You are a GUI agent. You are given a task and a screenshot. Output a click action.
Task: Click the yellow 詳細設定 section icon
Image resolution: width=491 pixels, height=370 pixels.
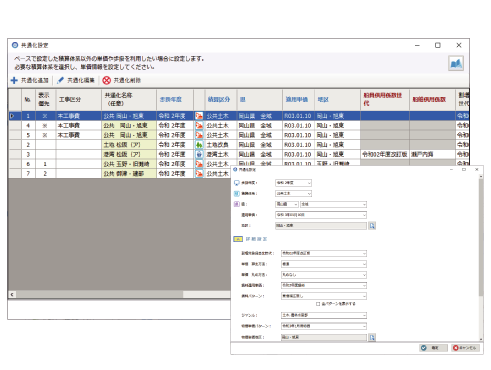(x=238, y=239)
